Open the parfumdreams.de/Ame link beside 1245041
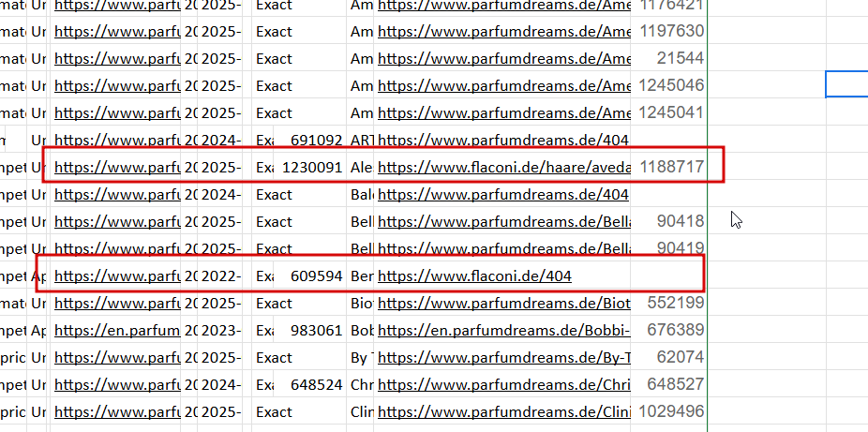Screen dimensions: 868x432 coord(503,112)
